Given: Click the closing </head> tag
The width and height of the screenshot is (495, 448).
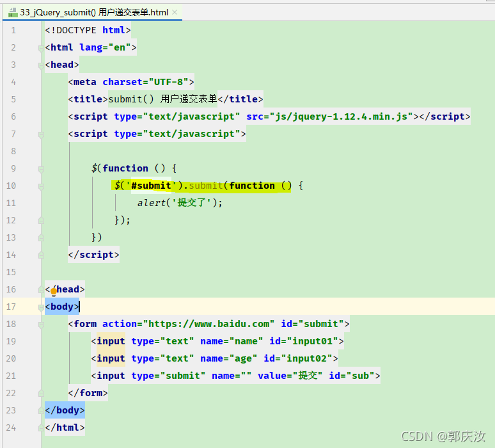Looking at the screenshot, I should tap(65, 289).
